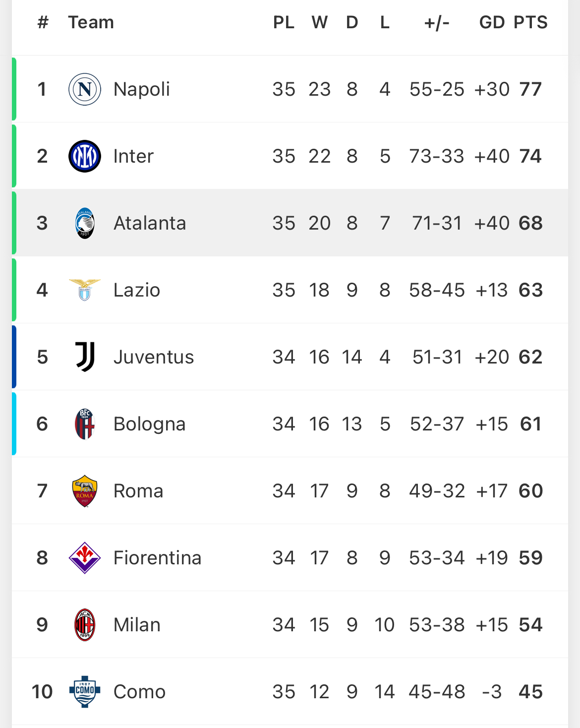Screen dimensions: 580x728
Task: Select the Lazio eagle crest
Action: click(85, 290)
